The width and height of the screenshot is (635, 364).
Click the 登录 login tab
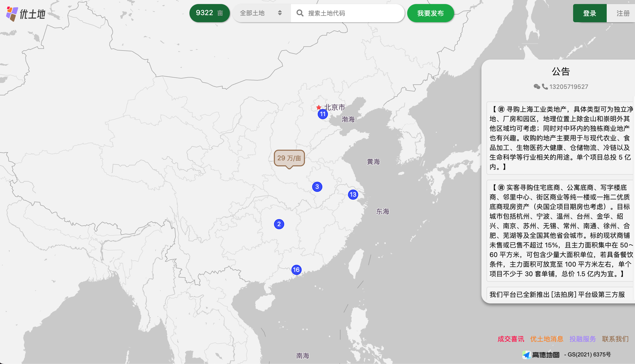590,13
